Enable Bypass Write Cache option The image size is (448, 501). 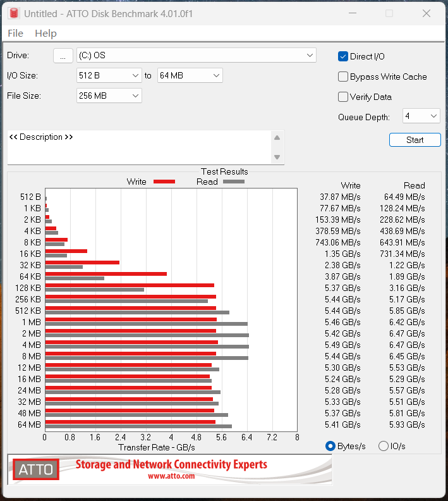click(x=343, y=77)
